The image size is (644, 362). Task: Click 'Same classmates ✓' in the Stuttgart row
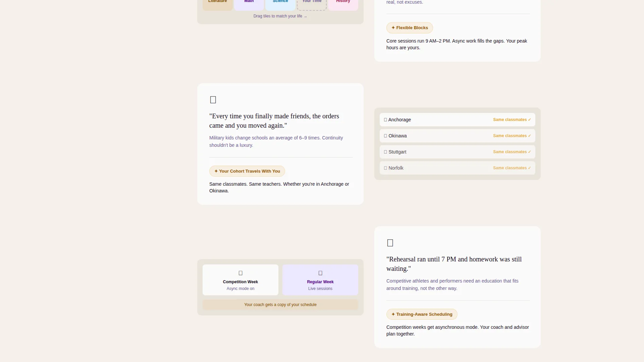pyautogui.click(x=512, y=152)
